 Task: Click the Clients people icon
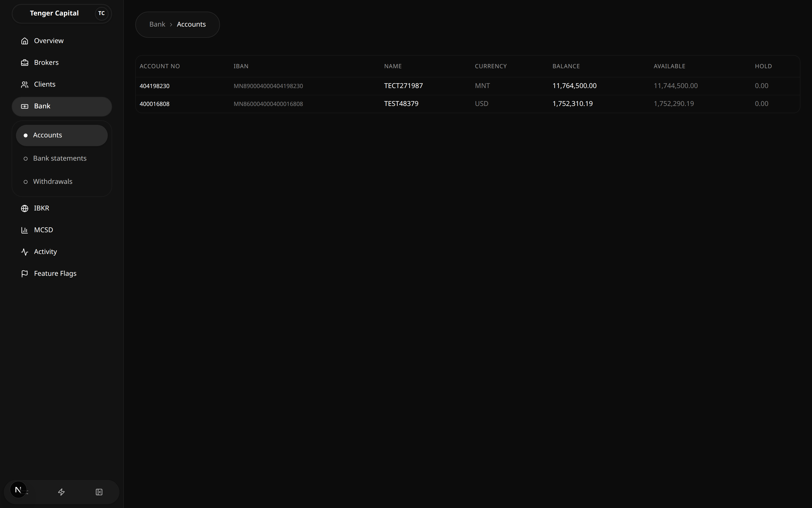[24, 84]
